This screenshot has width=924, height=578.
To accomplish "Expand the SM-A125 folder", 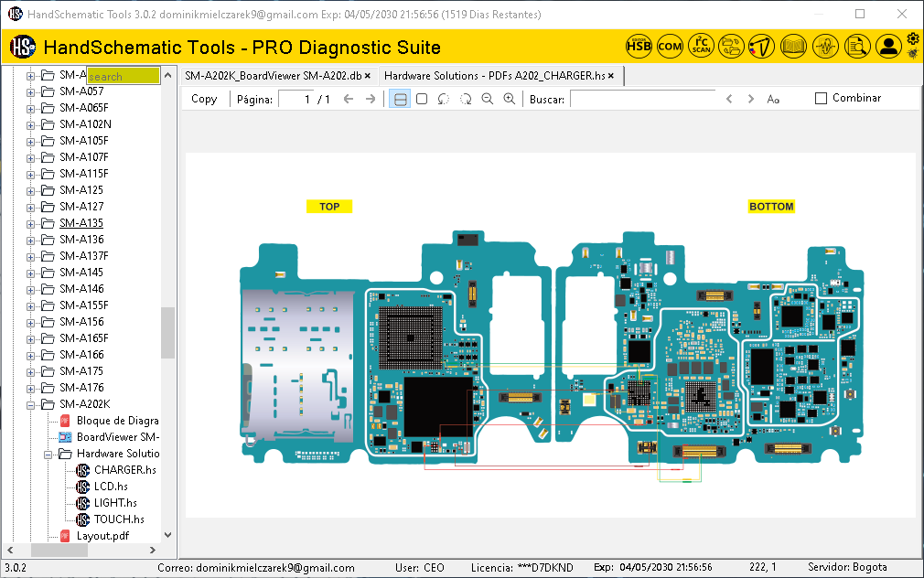I will [30, 191].
